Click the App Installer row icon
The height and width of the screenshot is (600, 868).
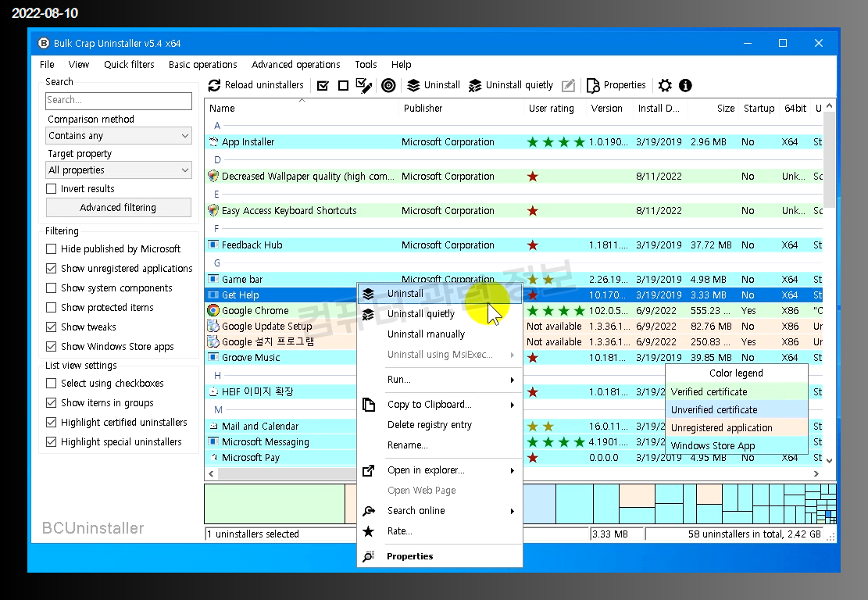[213, 141]
